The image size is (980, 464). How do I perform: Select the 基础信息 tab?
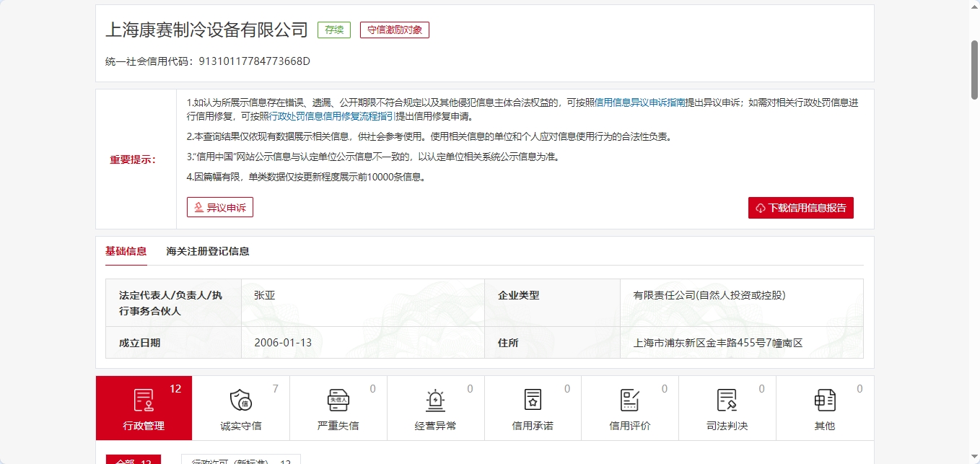tap(126, 251)
